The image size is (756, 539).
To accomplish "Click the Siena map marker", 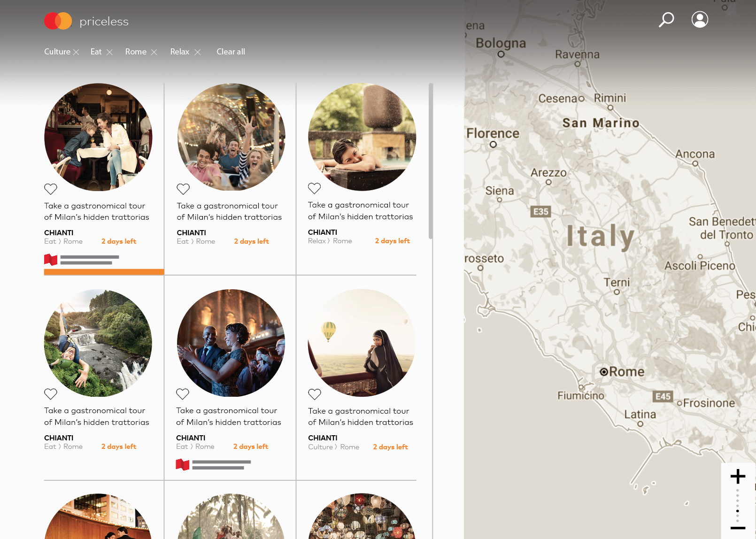I will [500, 200].
